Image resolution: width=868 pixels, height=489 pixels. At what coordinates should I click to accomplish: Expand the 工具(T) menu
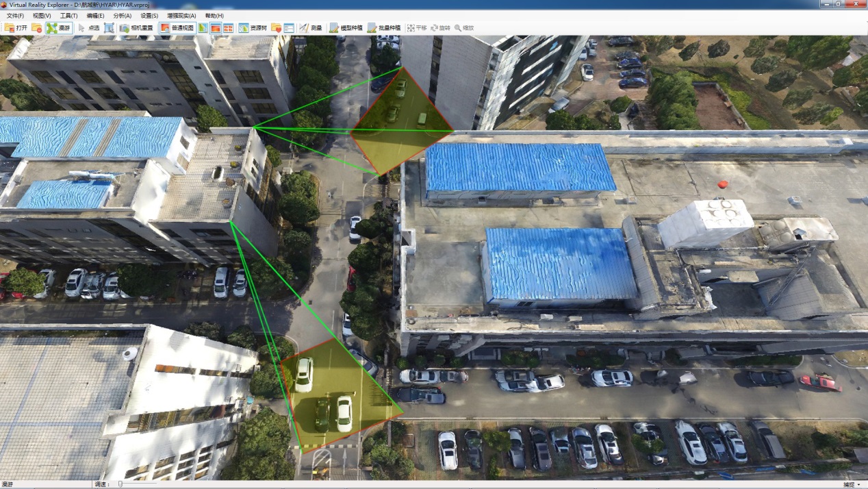pyautogui.click(x=68, y=16)
